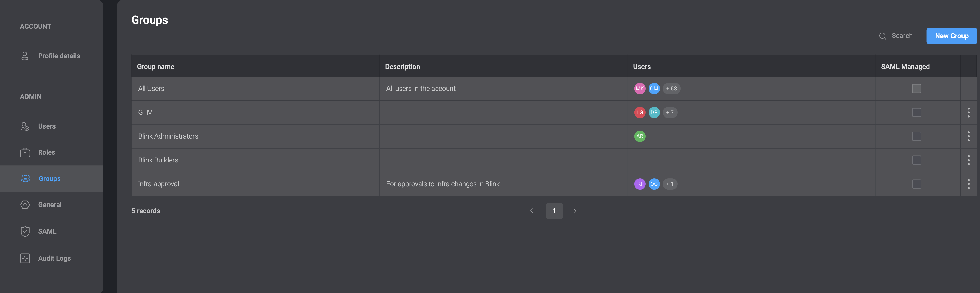This screenshot has width=980, height=293.
Task: Toggle SAML Managed checkbox for Blink Builders
Action: point(917,160)
